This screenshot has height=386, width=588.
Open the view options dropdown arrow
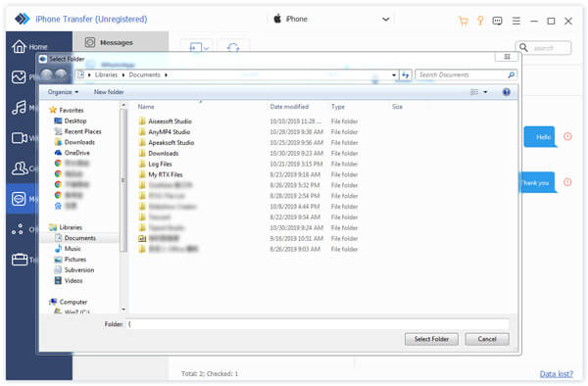485,92
